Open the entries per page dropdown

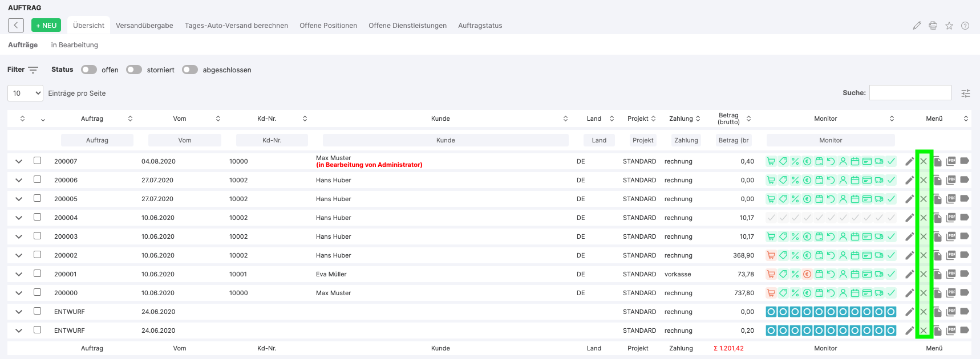[x=25, y=93]
